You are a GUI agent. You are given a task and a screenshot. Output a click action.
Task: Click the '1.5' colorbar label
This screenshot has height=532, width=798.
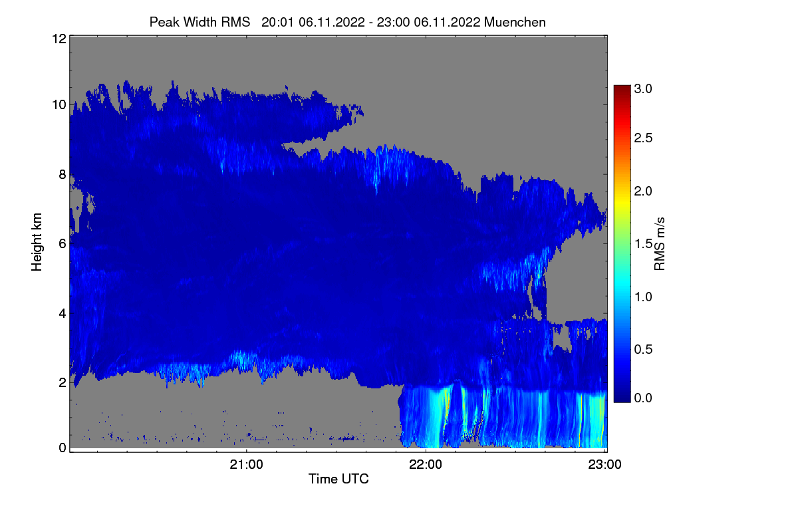coord(643,244)
